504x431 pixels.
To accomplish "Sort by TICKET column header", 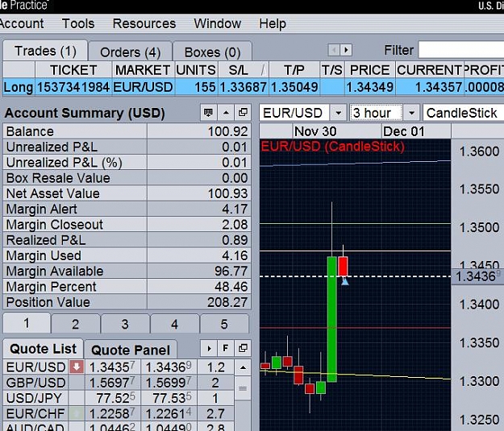I will click(x=73, y=70).
